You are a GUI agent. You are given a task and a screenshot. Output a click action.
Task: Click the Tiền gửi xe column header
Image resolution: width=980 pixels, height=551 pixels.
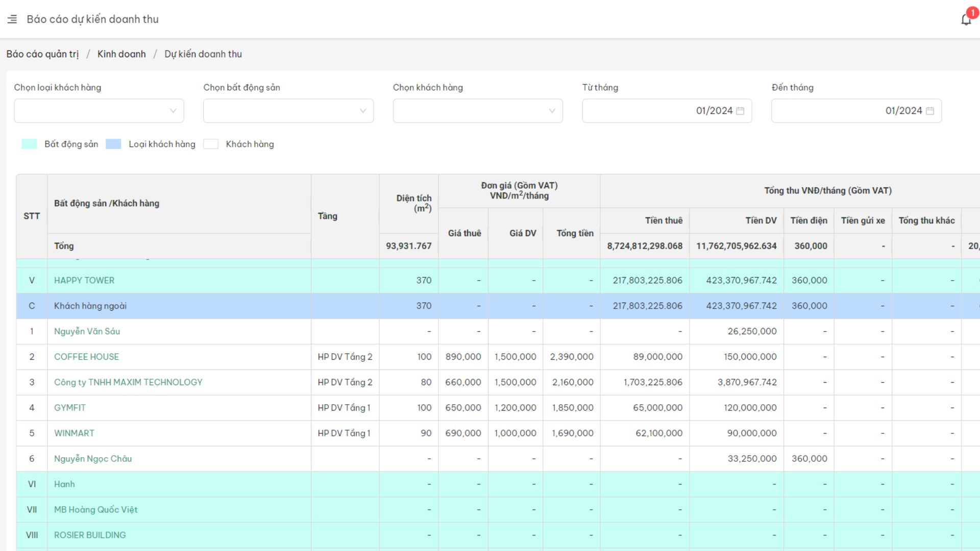[863, 220]
